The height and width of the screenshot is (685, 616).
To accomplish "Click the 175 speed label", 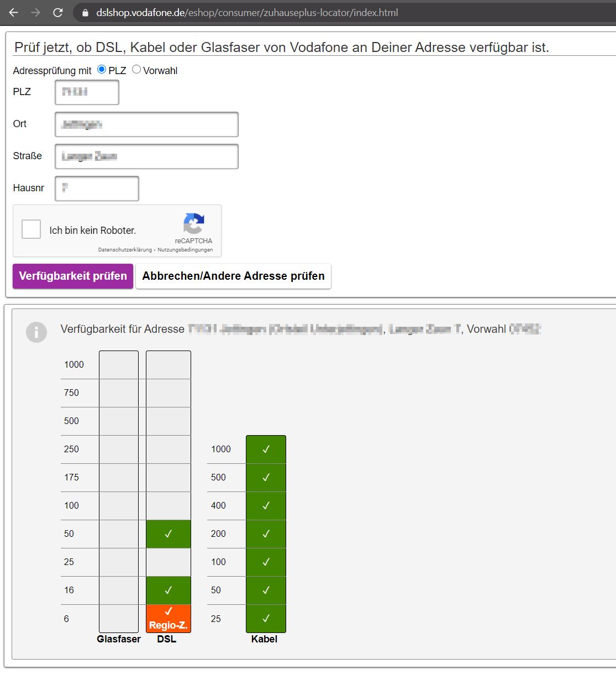I will point(71,478).
